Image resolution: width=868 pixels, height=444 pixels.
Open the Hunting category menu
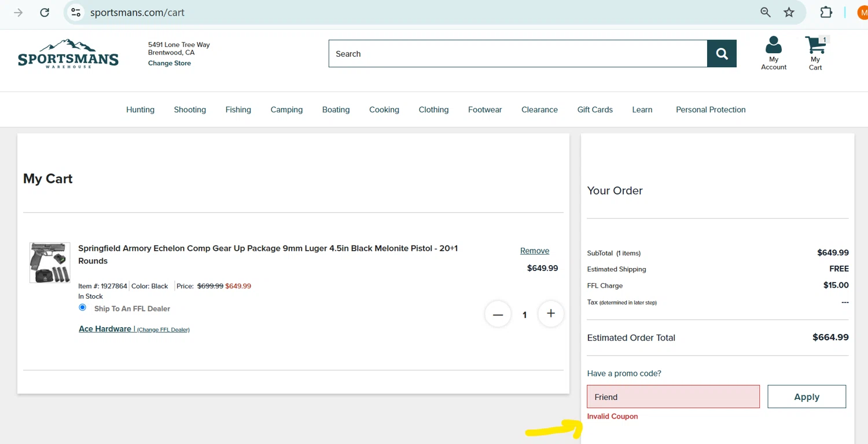pyautogui.click(x=140, y=109)
